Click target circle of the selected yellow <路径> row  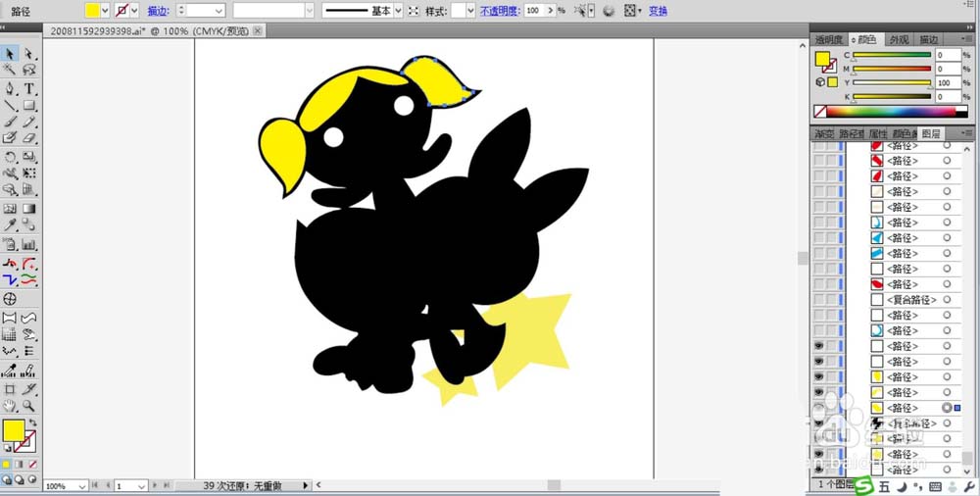[x=947, y=408]
